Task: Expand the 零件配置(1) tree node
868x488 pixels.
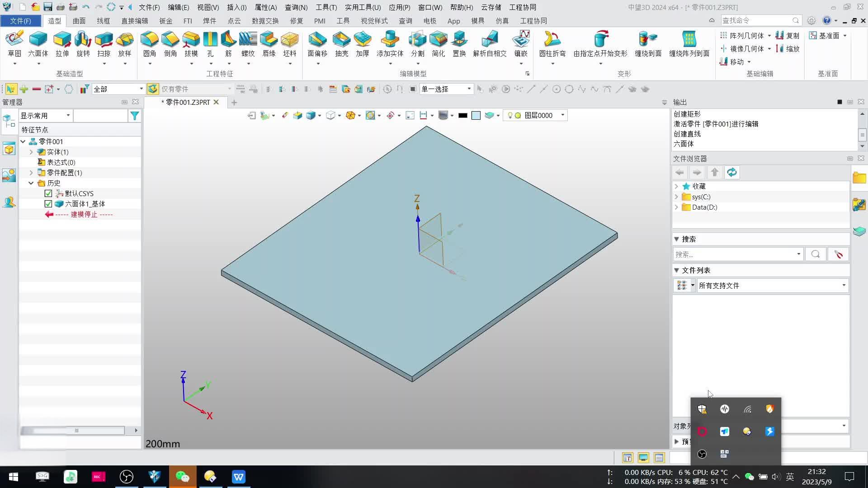Action: point(31,173)
